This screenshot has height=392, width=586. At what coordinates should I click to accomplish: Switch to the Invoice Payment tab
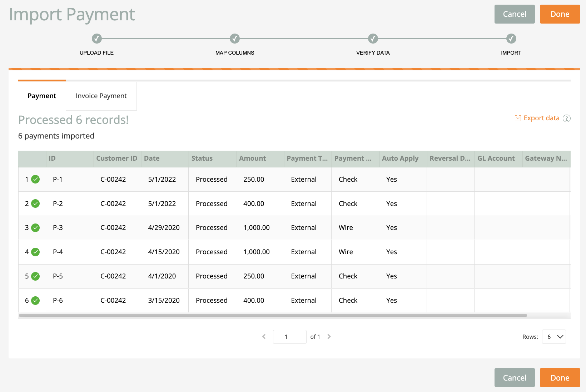coord(101,96)
